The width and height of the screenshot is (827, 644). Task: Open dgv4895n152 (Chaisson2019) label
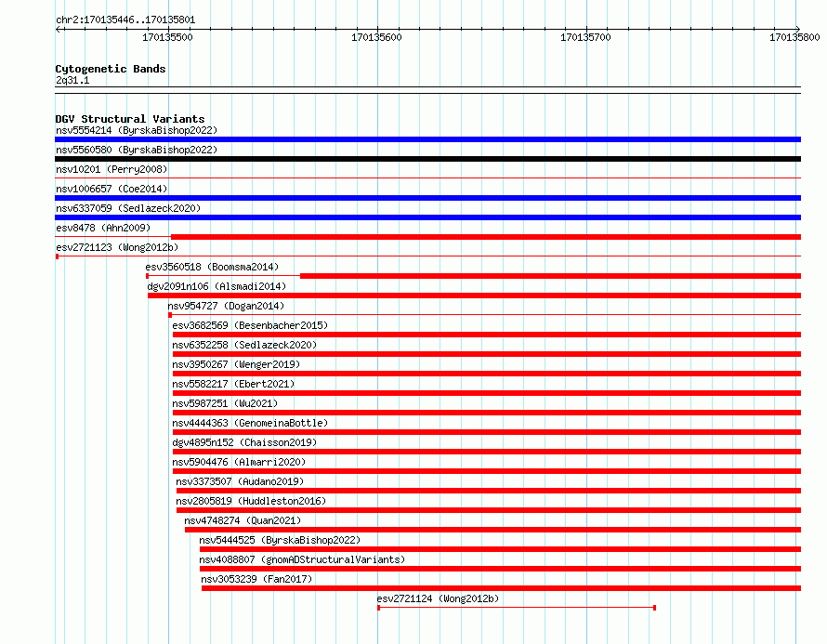pos(244,442)
